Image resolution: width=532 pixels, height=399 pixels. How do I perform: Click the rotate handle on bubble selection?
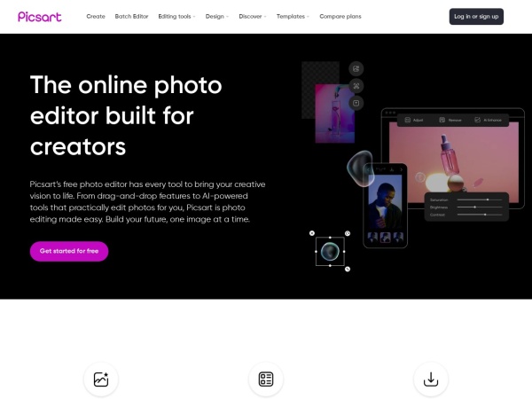(x=348, y=233)
